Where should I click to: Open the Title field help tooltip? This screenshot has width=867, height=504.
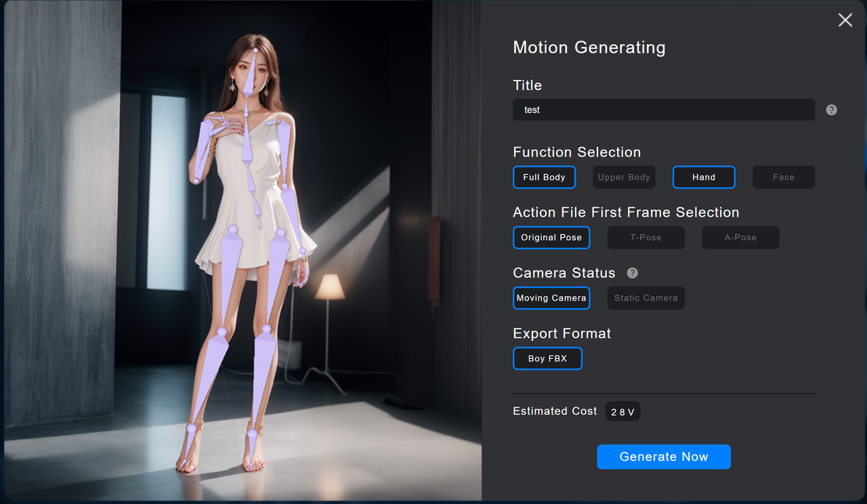point(831,110)
